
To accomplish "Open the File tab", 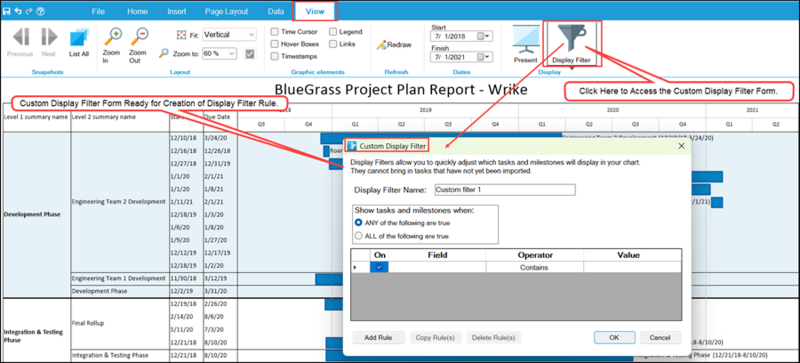I will [98, 11].
